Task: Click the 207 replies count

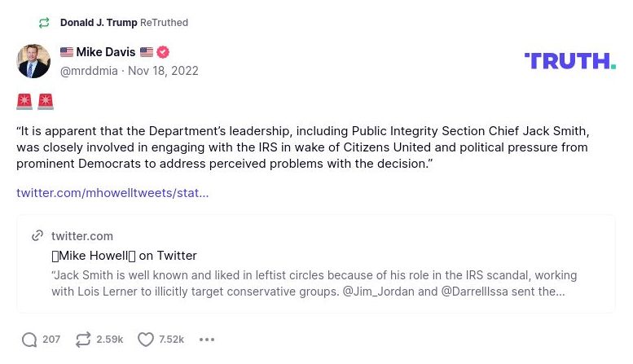Action: 51,340
